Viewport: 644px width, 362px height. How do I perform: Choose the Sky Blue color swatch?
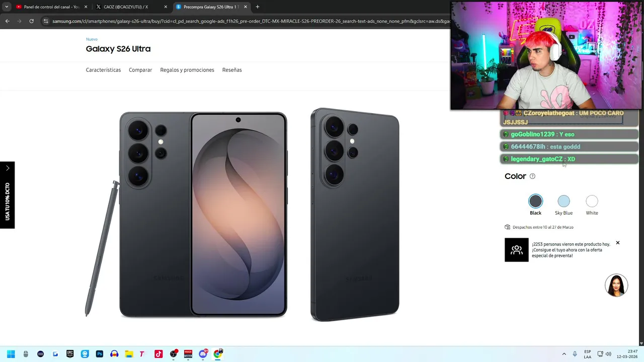[563, 201]
